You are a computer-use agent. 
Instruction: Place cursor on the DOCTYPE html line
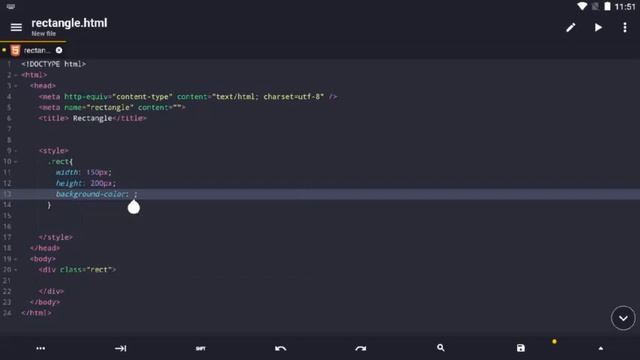(x=53, y=64)
